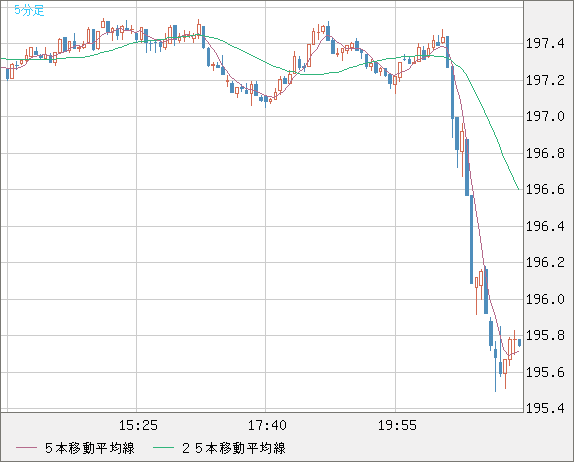Select the 196.6 price axis label

point(545,189)
